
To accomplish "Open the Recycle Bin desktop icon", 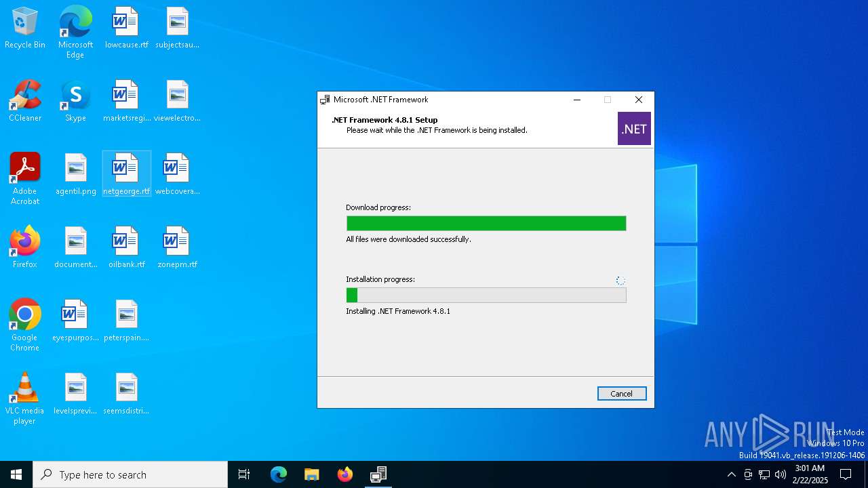I will [x=25, y=28].
